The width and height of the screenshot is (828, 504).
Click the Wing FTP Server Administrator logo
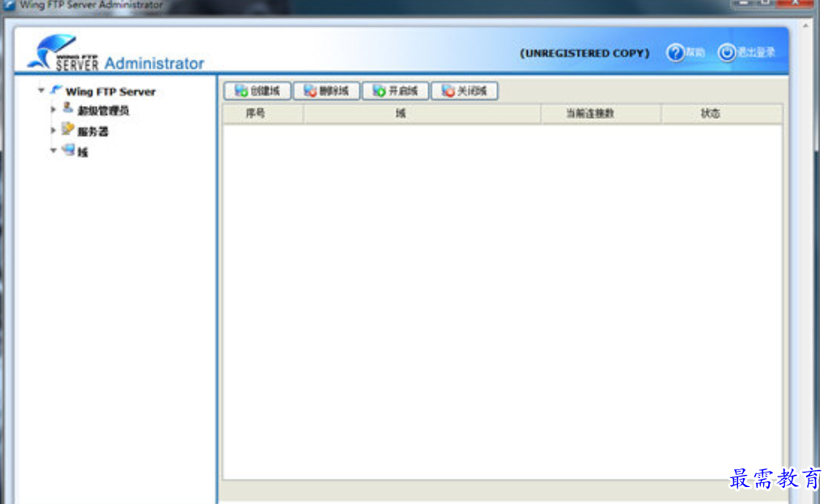pos(117,53)
